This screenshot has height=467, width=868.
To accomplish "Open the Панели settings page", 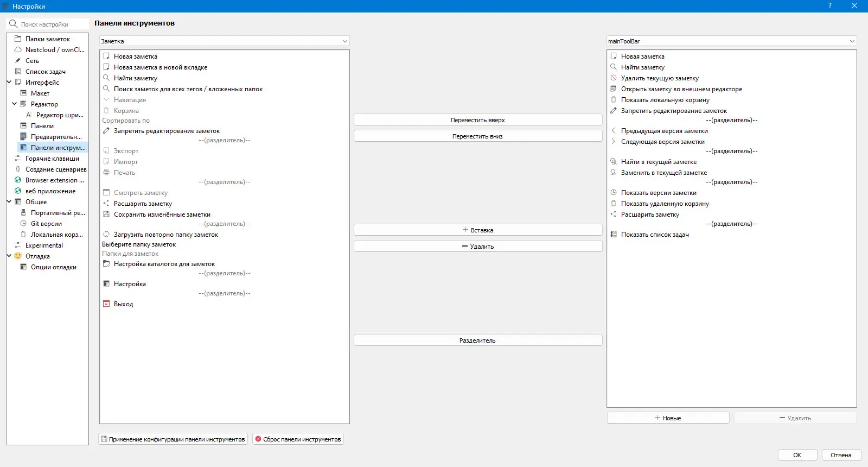I will (x=42, y=126).
